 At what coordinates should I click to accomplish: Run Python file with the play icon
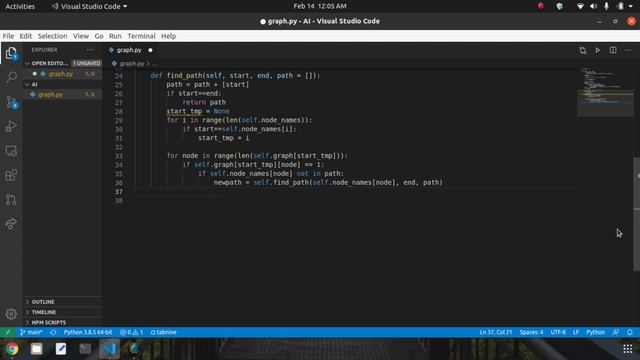tap(598, 50)
